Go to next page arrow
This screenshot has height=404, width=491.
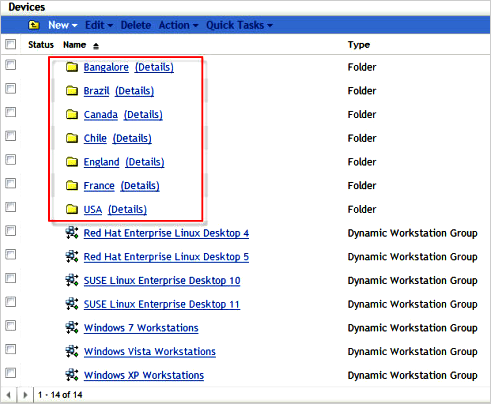click(x=25, y=395)
